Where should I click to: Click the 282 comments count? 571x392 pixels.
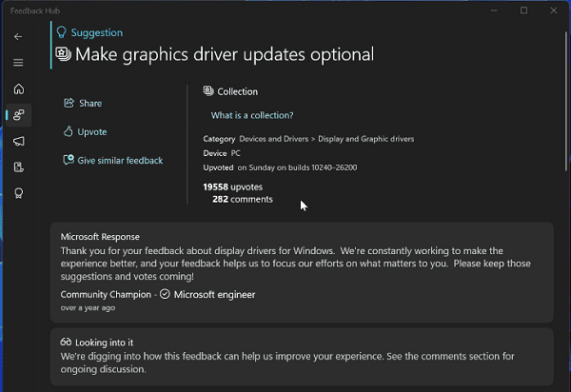click(x=243, y=199)
